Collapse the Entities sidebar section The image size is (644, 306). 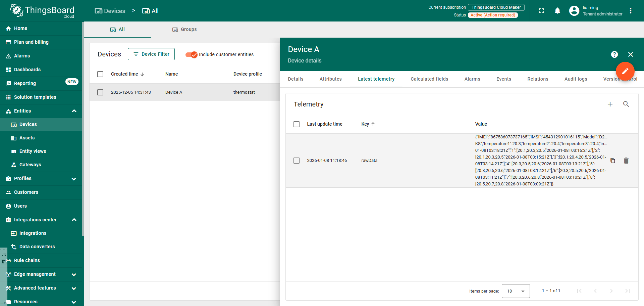click(74, 111)
